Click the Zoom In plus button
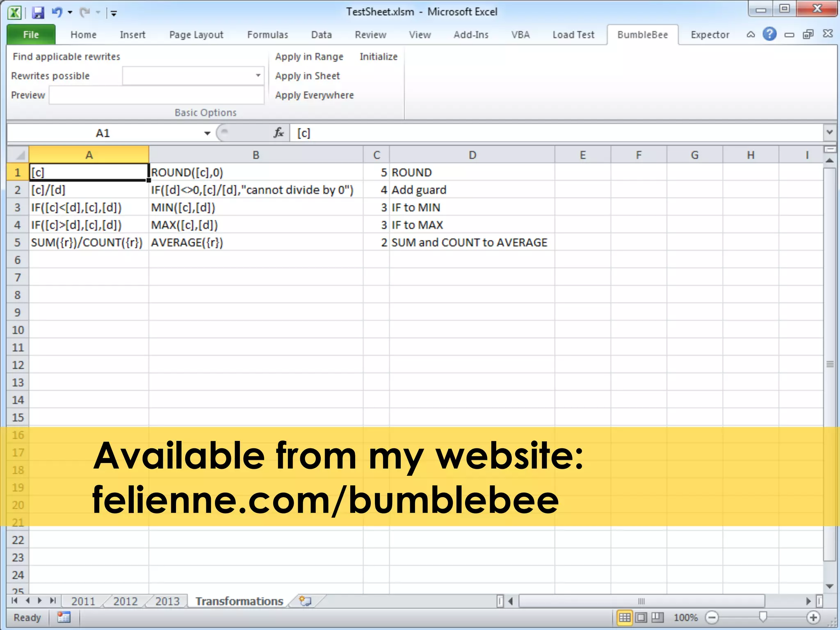 click(x=813, y=617)
